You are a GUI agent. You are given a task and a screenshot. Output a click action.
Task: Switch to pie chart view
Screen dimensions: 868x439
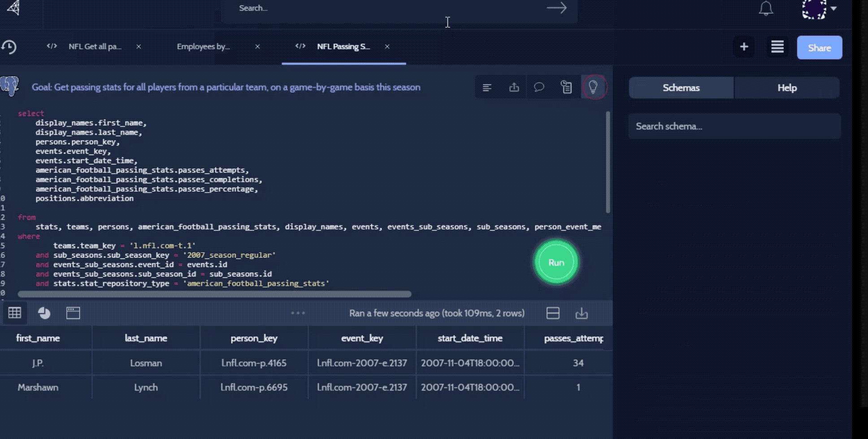pyautogui.click(x=44, y=313)
